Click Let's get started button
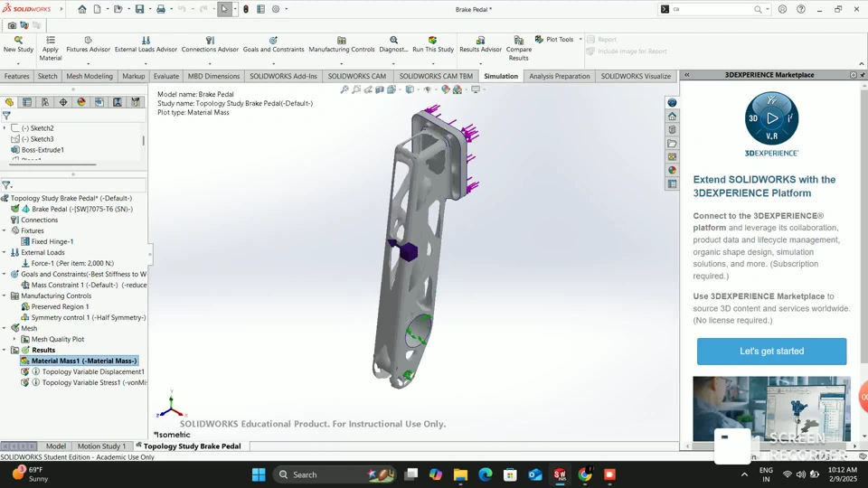The width and height of the screenshot is (868, 488). (771, 352)
